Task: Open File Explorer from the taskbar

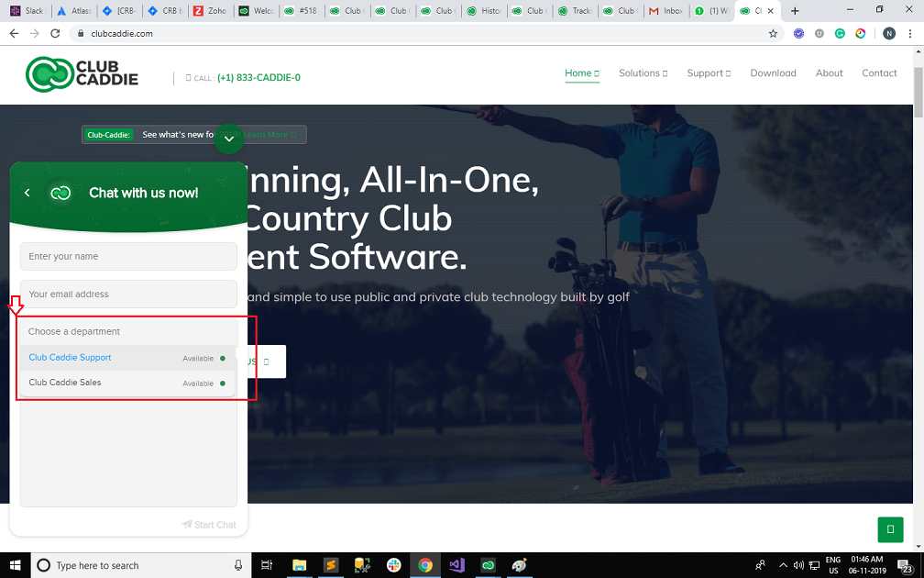Action: 300,565
